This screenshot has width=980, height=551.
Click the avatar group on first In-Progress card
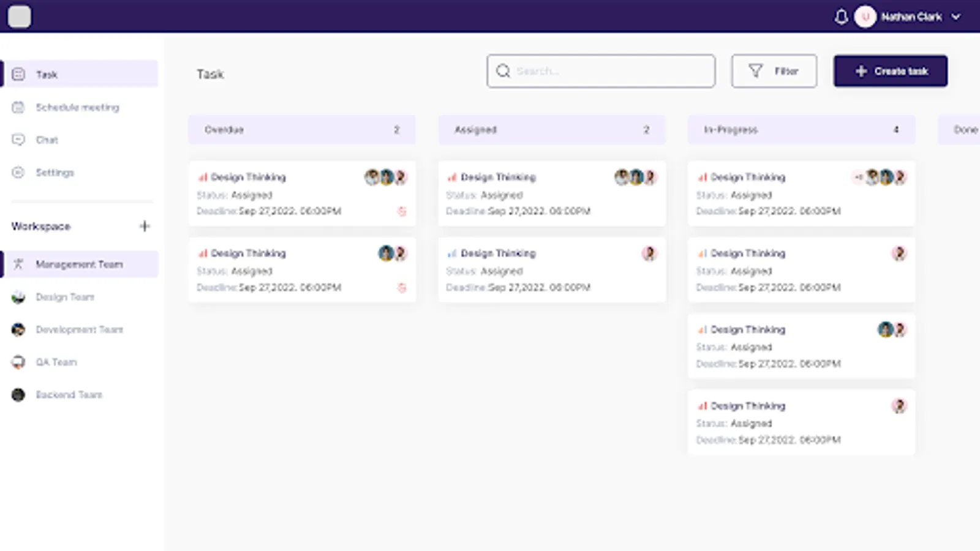880,178
